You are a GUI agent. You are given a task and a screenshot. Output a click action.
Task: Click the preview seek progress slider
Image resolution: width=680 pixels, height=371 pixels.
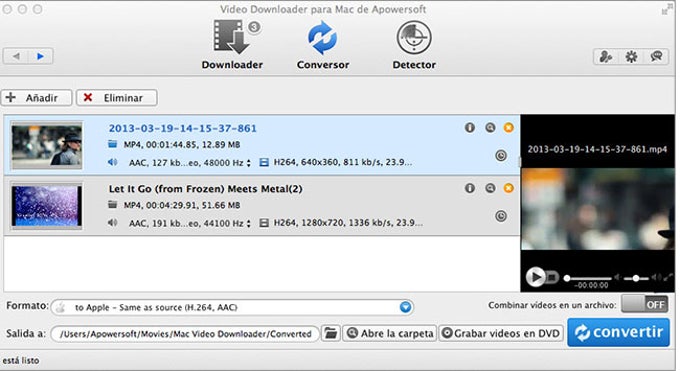588,278
